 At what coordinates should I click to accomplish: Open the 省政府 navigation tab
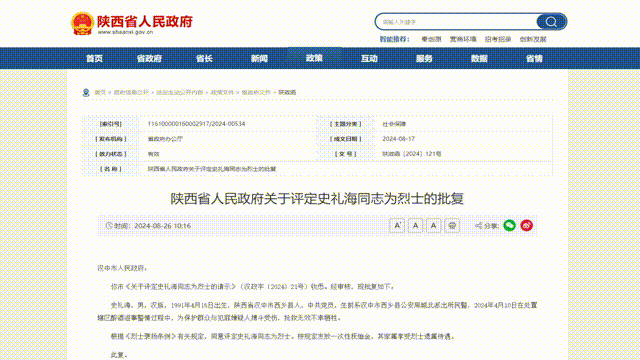click(x=149, y=58)
